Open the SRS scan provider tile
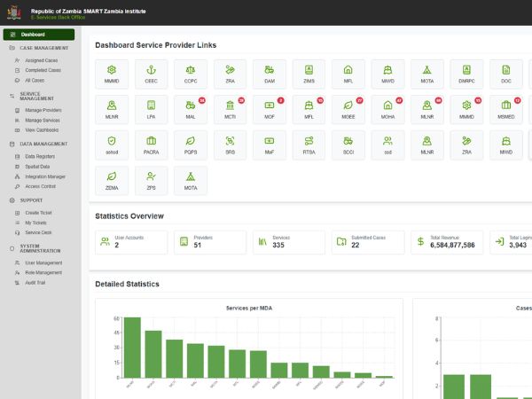 click(230, 145)
